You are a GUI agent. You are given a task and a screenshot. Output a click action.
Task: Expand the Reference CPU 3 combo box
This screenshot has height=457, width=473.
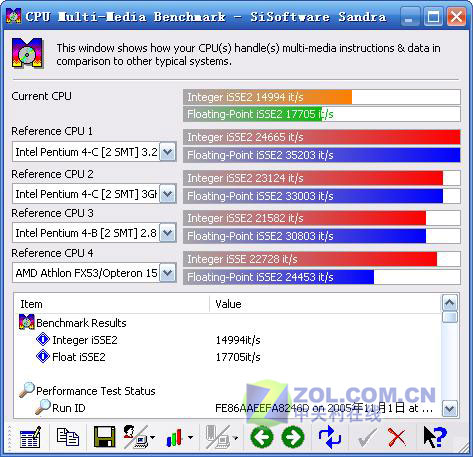(167, 233)
